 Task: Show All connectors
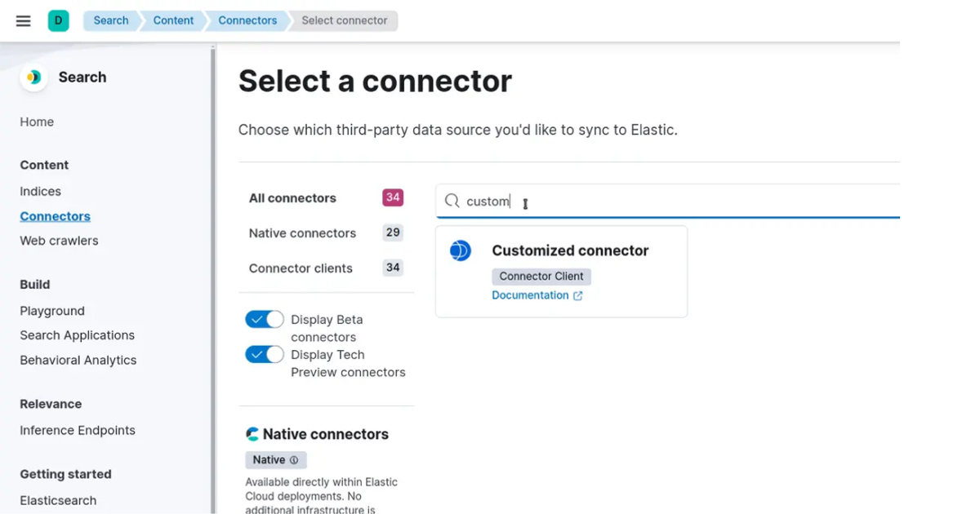click(292, 197)
